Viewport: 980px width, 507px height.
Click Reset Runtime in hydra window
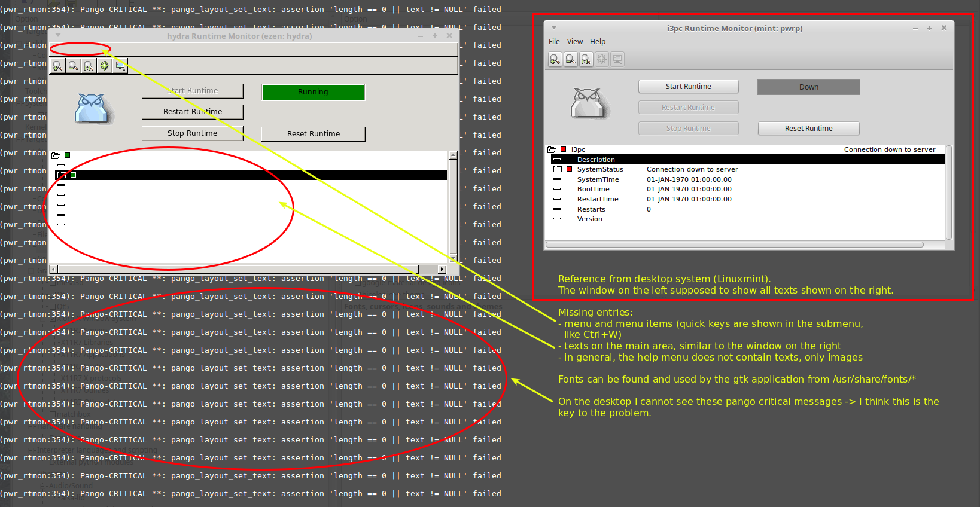coord(314,134)
